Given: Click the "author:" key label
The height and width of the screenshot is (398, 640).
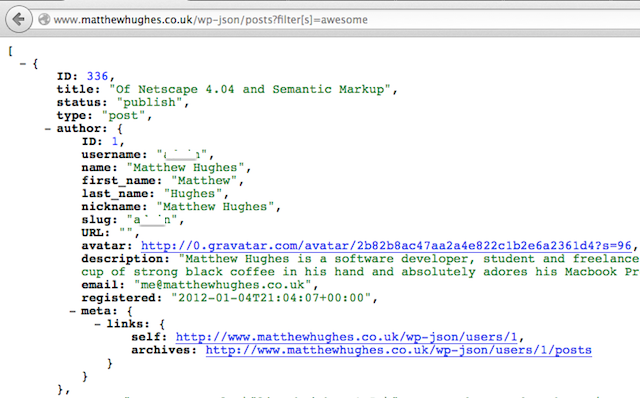Looking at the screenshot, I should (82, 129).
